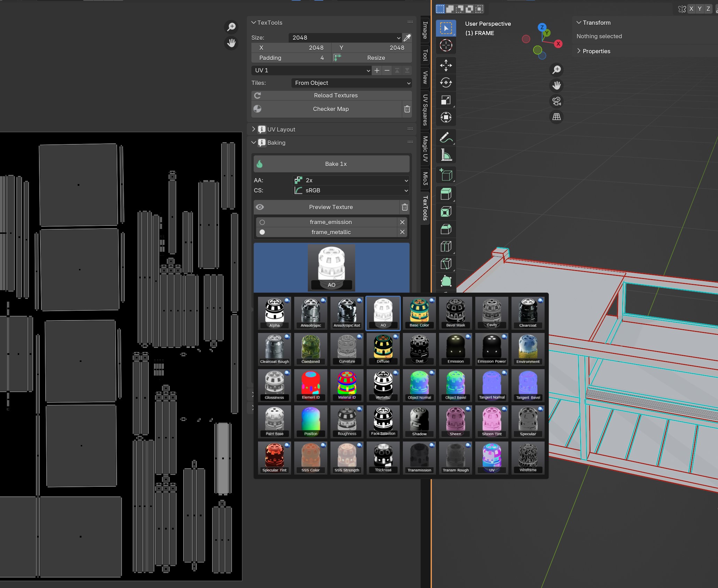The width and height of the screenshot is (718, 588).
Task: Click the X size 2048 field
Action: coord(291,48)
